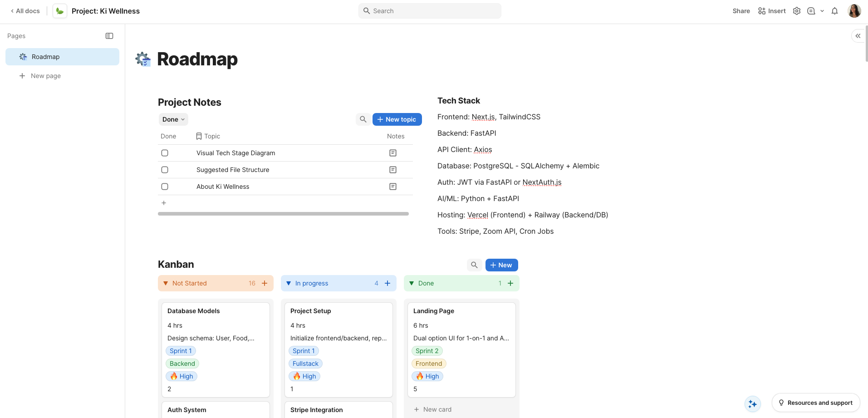Screen dimensions: 868x418
Task: Collapse the Not Started Kanban column
Action: (x=165, y=283)
